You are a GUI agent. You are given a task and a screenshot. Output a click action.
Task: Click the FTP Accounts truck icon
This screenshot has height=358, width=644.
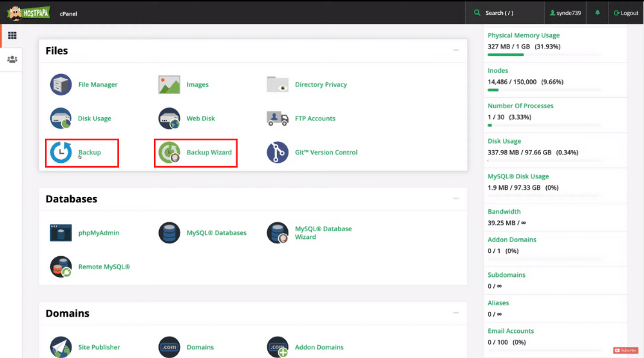[x=278, y=118]
